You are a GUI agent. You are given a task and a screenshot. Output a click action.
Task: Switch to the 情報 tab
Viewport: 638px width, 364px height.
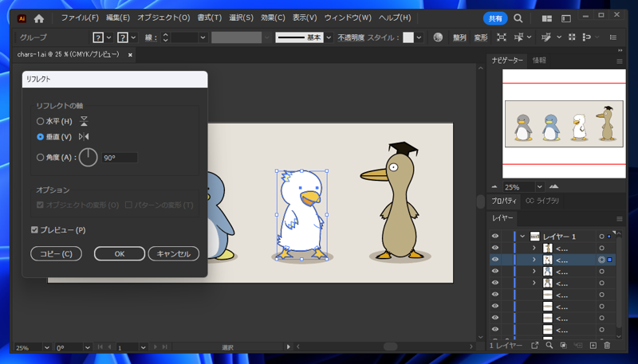pyautogui.click(x=539, y=61)
